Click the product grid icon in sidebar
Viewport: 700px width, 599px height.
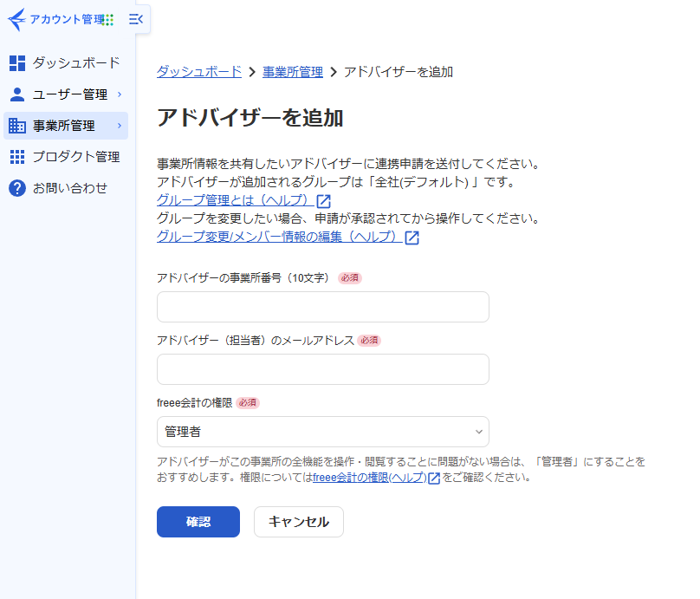pos(17,157)
